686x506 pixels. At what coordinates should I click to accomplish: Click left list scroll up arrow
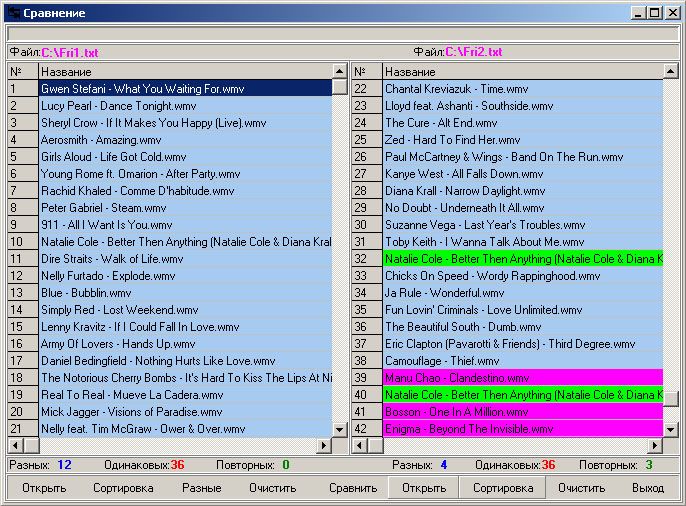point(340,71)
